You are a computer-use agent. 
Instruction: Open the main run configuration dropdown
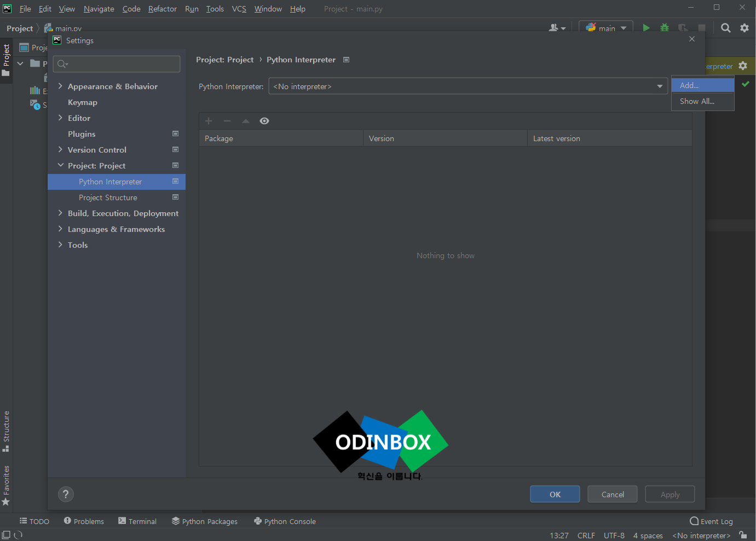pos(606,28)
